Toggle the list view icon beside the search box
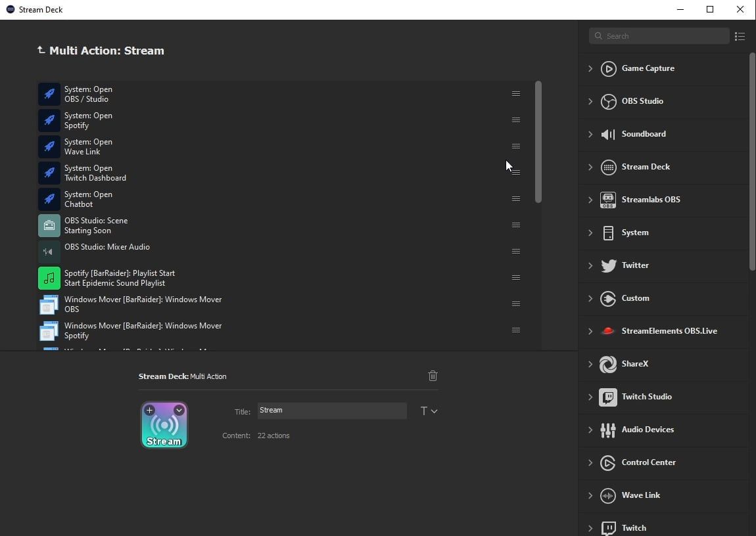Screen dimensions: 756x536 [740, 36]
